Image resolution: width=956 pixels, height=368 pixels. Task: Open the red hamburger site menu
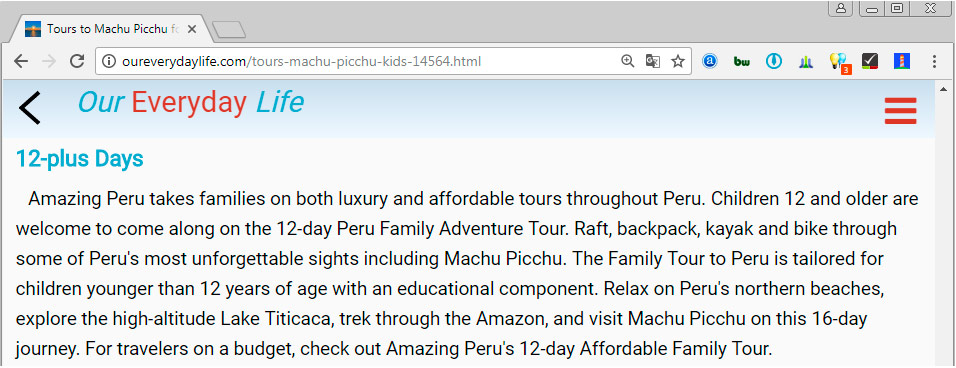pos(901,111)
